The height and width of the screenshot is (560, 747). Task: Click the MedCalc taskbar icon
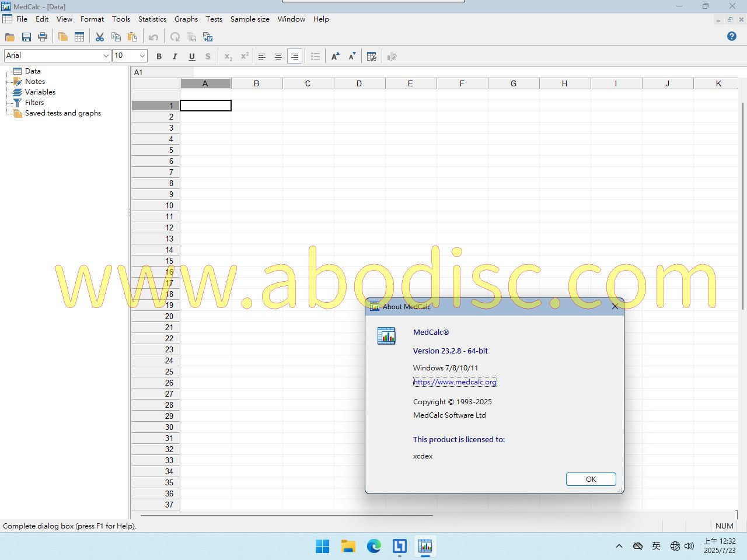(x=425, y=546)
